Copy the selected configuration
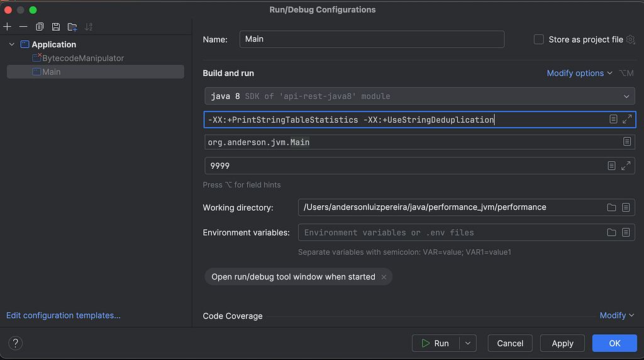Viewport: 644px width, 360px height. click(x=40, y=27)
